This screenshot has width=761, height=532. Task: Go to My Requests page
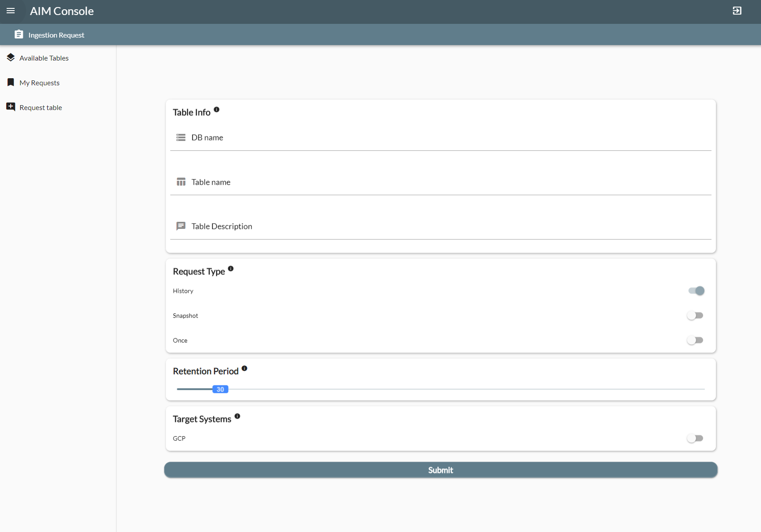[39, 83]
